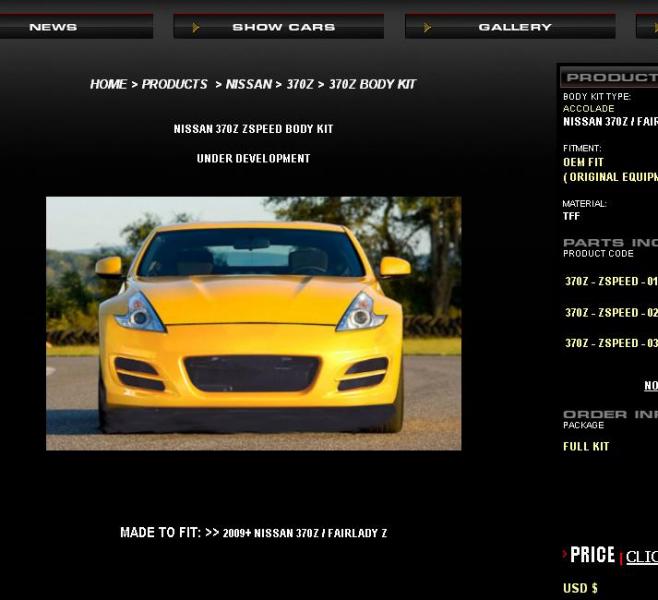
Task: Click the USD $ currency text
Action: pos(580,588)
